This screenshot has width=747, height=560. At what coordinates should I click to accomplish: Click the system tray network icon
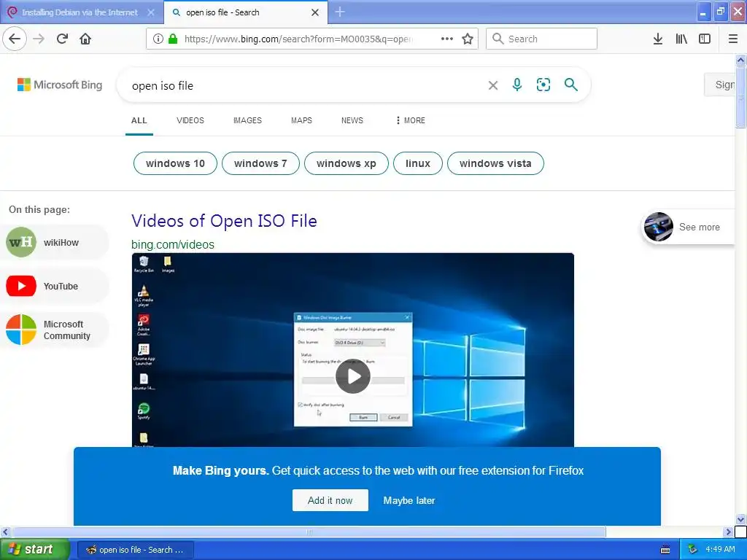coord(692,550)
